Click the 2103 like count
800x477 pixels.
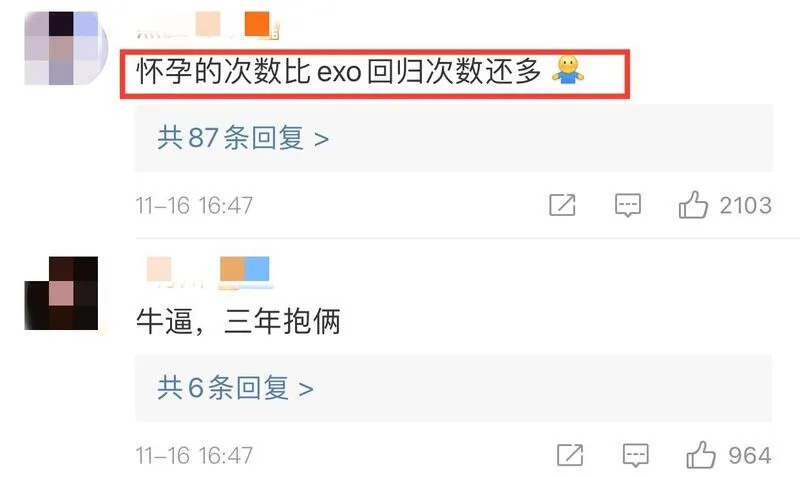coord(745,205)
